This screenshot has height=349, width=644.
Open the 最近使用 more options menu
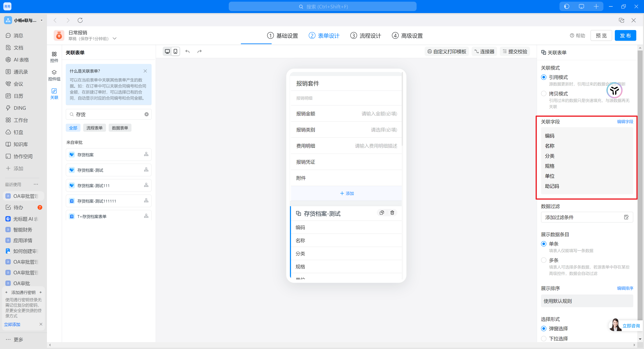(x=36, y=184)
